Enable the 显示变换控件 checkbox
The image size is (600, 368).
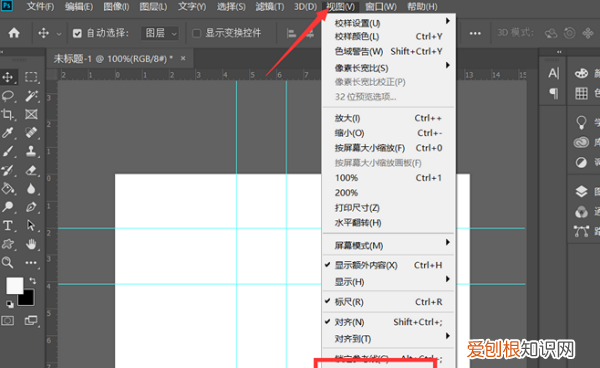point(196,34)
